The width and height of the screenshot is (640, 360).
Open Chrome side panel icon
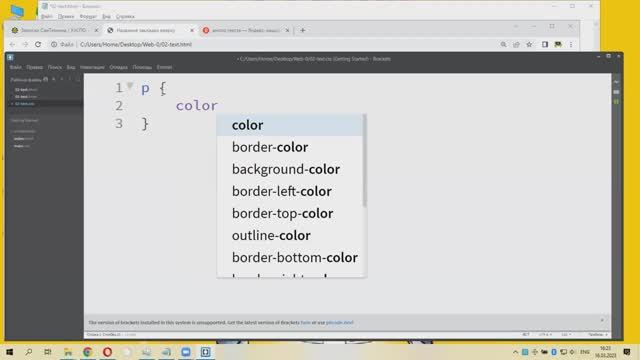[x=545, y=44]
